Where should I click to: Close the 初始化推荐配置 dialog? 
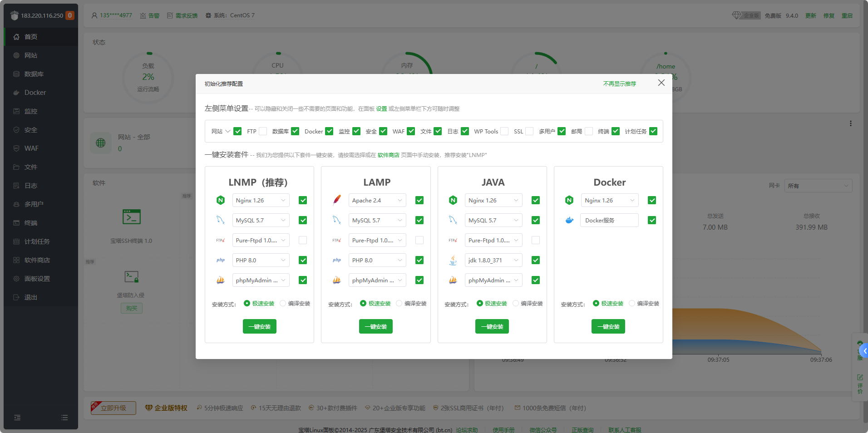click(661, 83)
